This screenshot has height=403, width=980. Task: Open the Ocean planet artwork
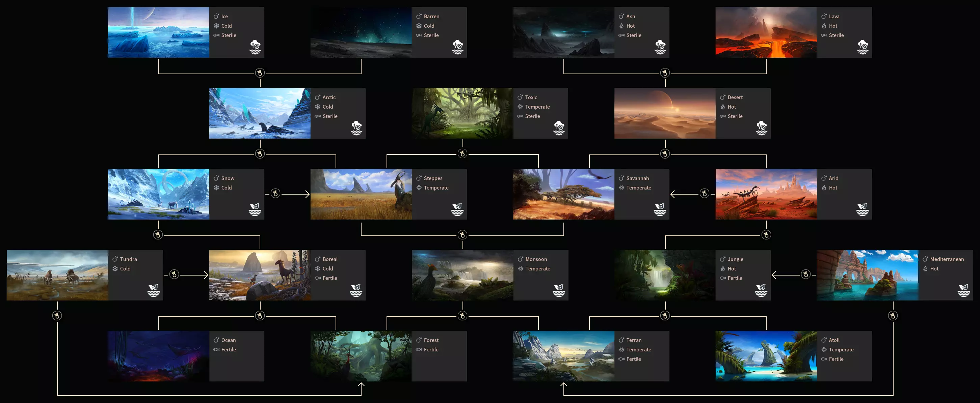158,356
